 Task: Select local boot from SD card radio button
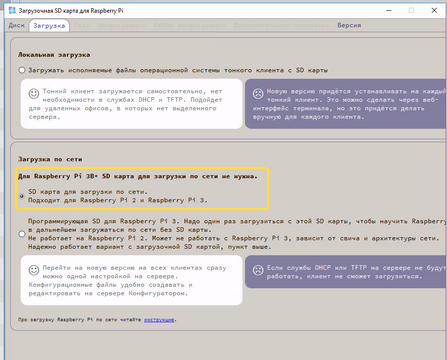click(x=22, y=70)
